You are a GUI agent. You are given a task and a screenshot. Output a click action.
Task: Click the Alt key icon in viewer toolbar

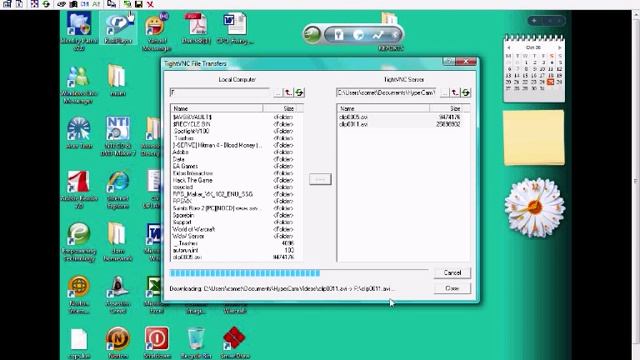[96, 4]
